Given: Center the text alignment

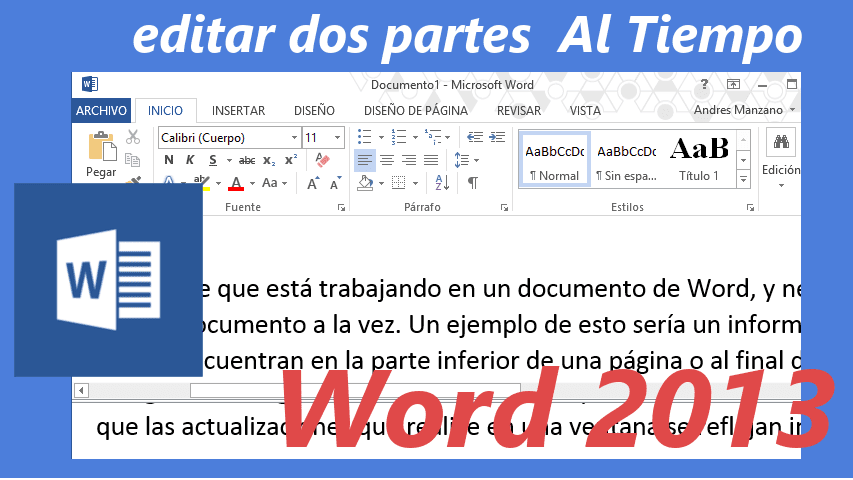Looking at the screenshot, I should [387, 160].
